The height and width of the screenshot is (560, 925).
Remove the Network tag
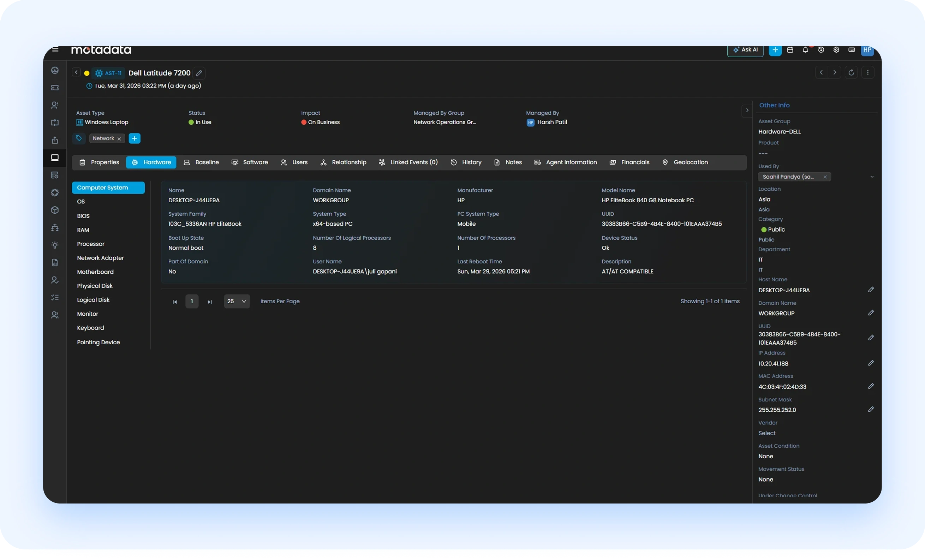point(119,139)
